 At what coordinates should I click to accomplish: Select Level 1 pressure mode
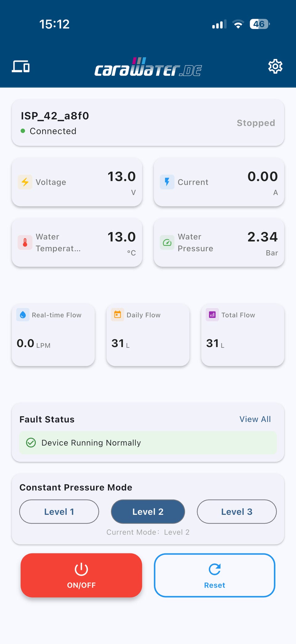click(x=59, y=512)
